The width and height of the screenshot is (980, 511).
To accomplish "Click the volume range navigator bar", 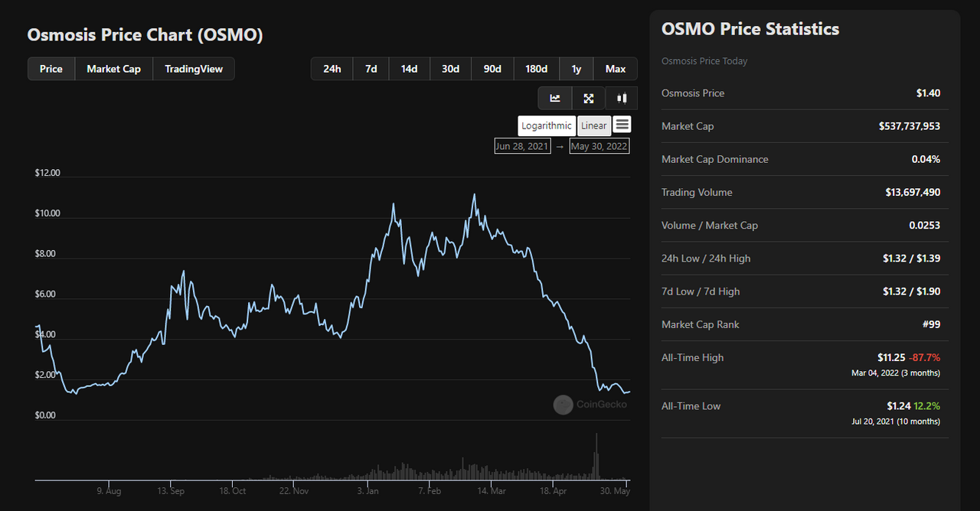I will 333,457.
